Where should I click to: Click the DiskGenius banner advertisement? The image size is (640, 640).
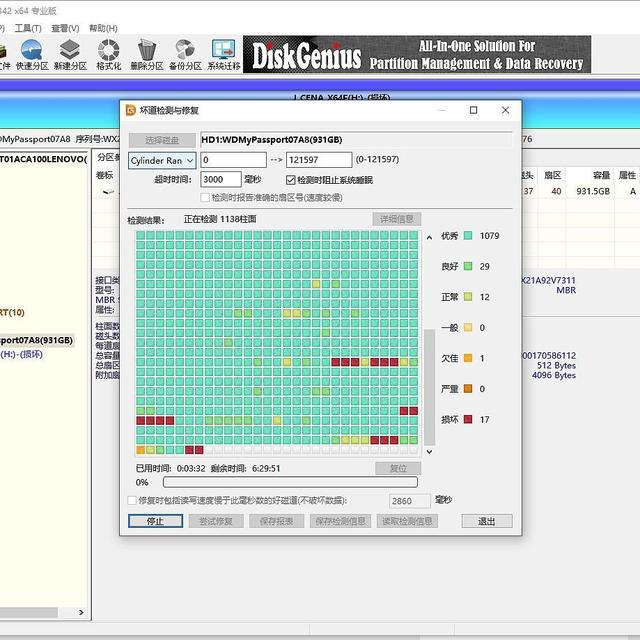tap(417, 54)
